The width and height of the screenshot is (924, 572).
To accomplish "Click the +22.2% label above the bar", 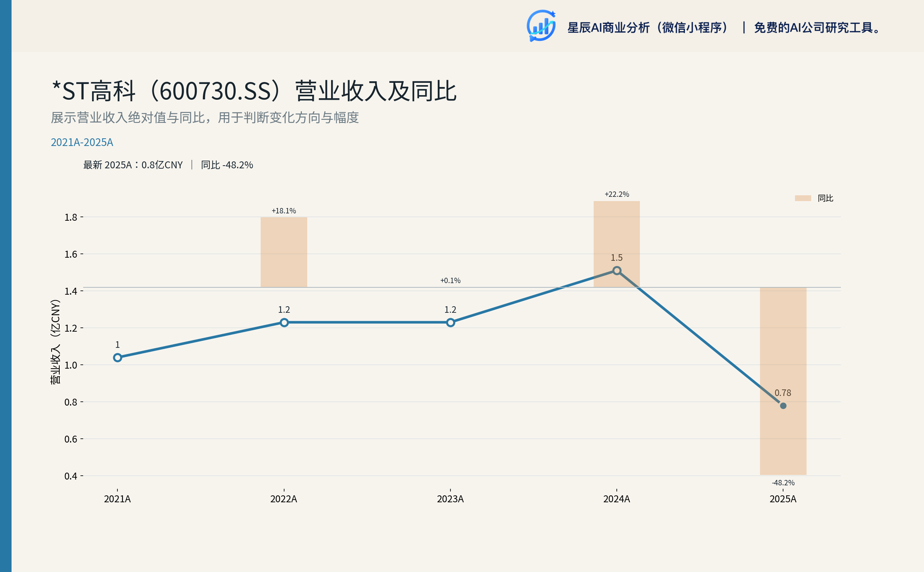I will coord(617,194).
